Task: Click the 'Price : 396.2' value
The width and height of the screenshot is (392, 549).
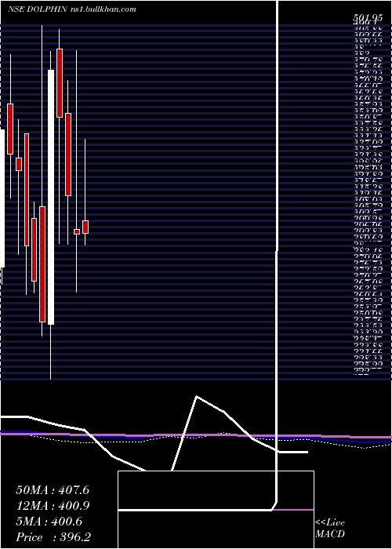Action: pos(53,537)
